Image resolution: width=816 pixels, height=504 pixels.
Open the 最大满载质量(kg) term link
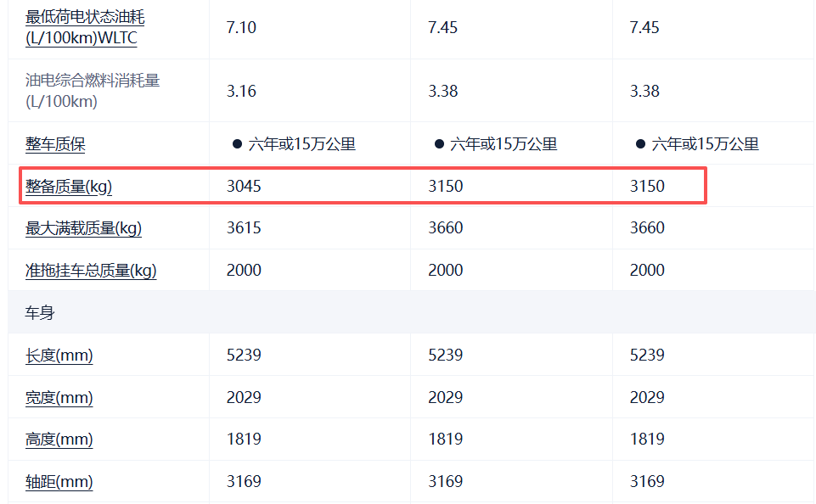click(x=83, y=228)
